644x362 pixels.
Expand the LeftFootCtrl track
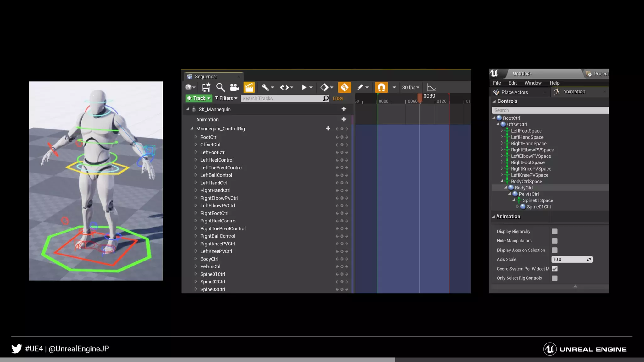pyautogui.click(x=196, y=152)
